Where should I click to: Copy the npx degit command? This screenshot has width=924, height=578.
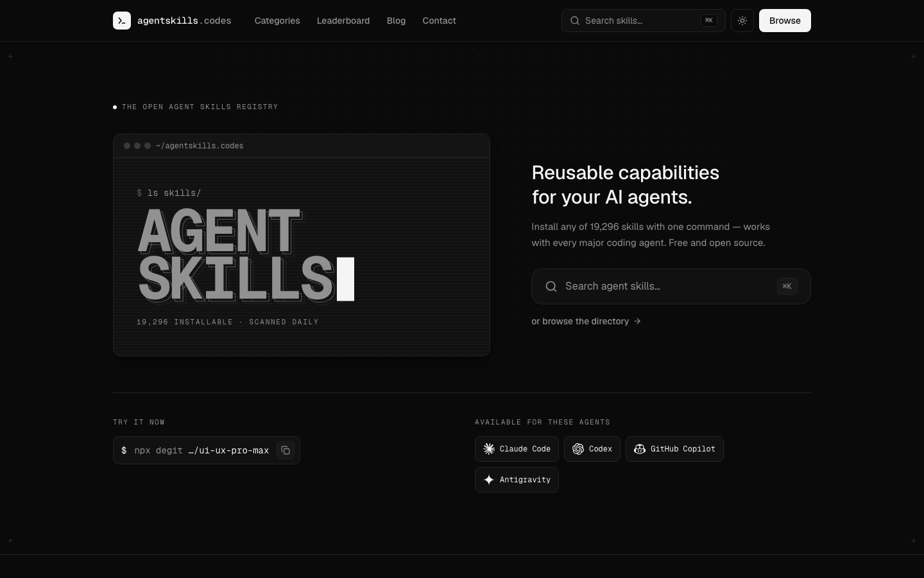point(286,450)
